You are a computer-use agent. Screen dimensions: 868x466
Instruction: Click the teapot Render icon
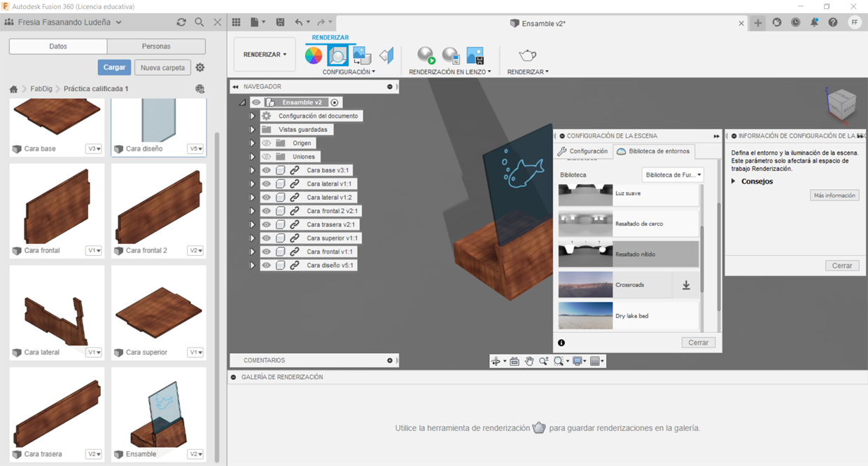527,55
